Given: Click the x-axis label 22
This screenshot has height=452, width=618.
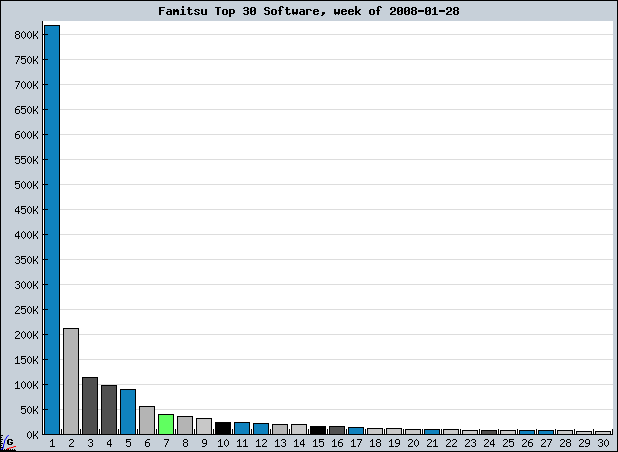Looking at the screenshot, I should tap(451, 444).
